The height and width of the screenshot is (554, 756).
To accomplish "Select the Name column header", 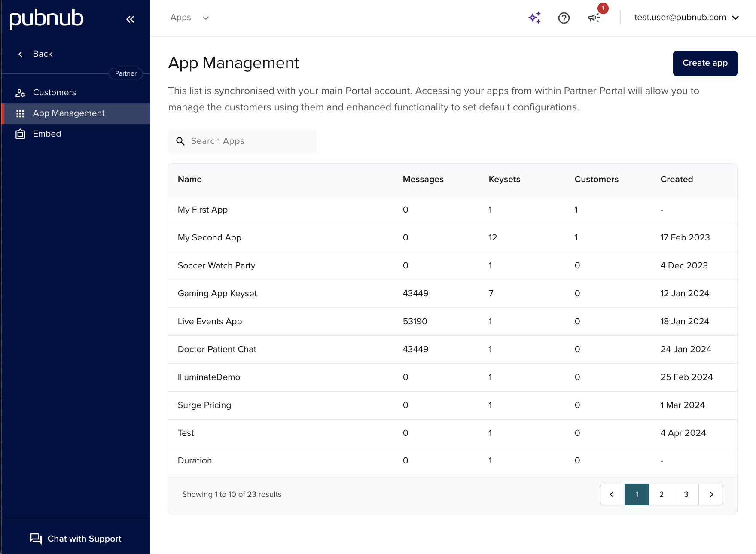I will pos(189,179).
